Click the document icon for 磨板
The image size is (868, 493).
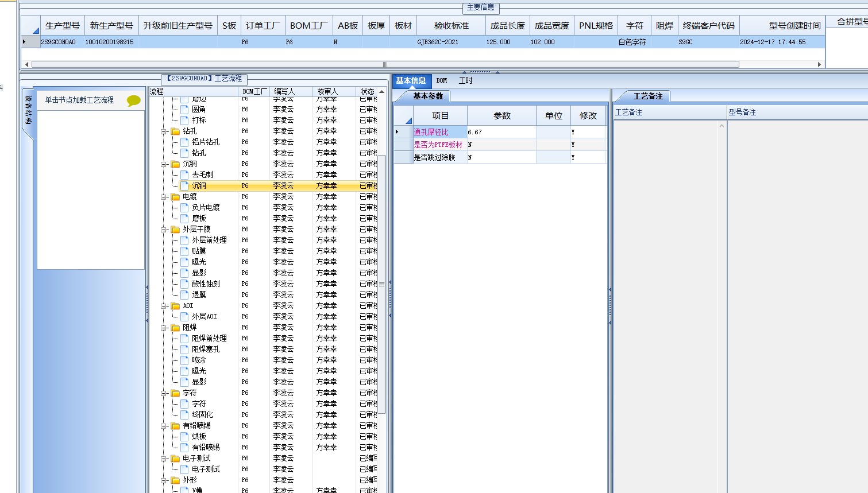click(x=184, y=218)
